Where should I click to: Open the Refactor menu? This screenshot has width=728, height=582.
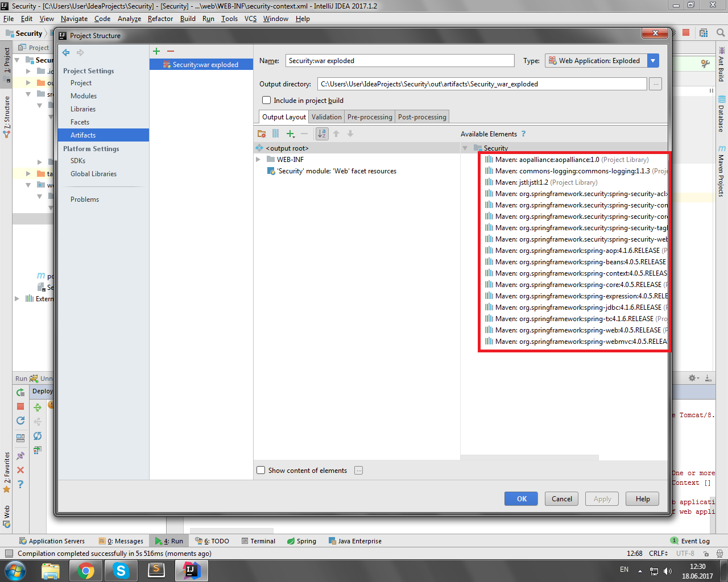160,18
